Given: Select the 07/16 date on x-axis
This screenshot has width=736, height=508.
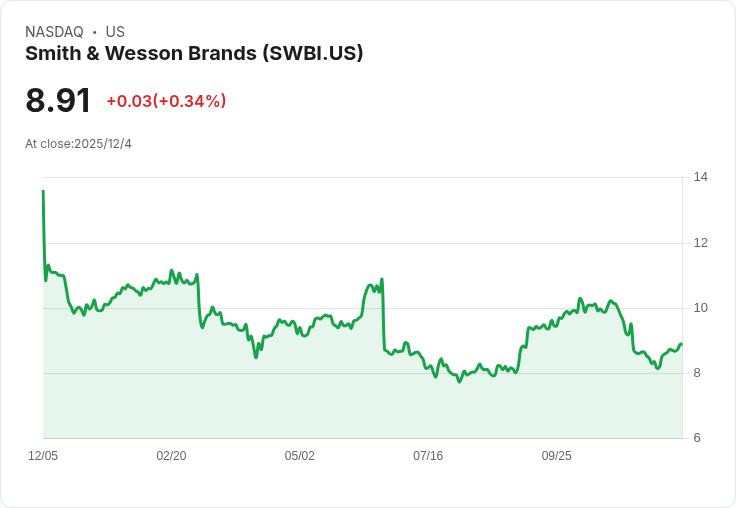Looking at the screenshot, I should 428,456.
